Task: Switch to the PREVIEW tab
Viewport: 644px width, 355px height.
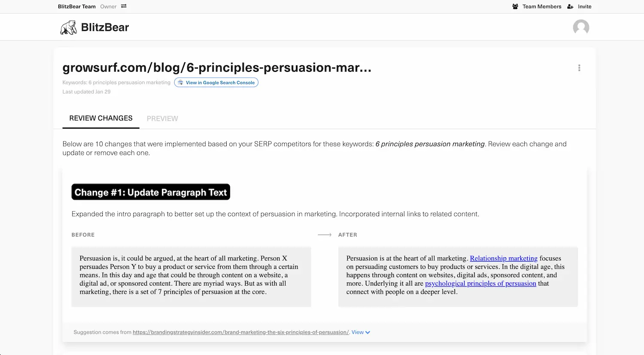Action: 162,118
